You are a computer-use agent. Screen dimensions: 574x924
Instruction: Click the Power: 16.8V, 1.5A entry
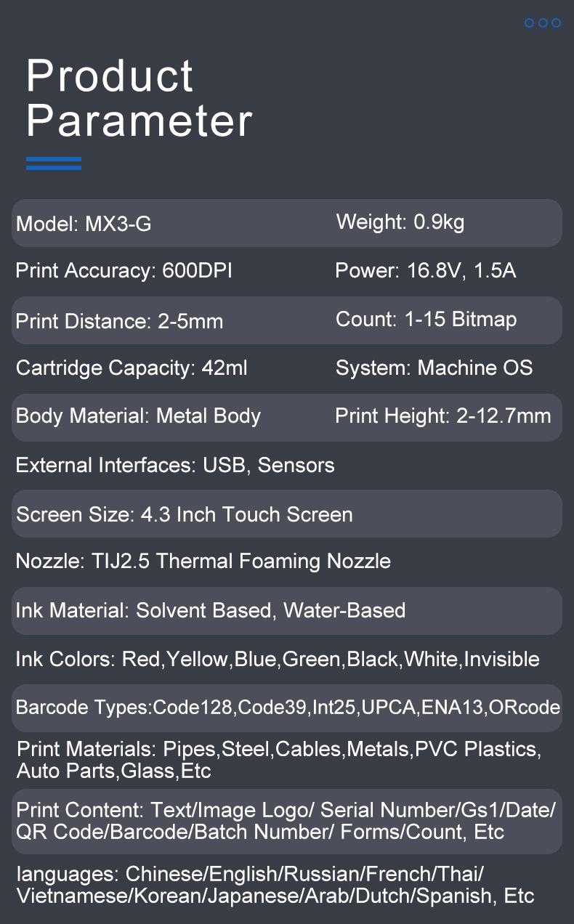click(x=426, y=271)
